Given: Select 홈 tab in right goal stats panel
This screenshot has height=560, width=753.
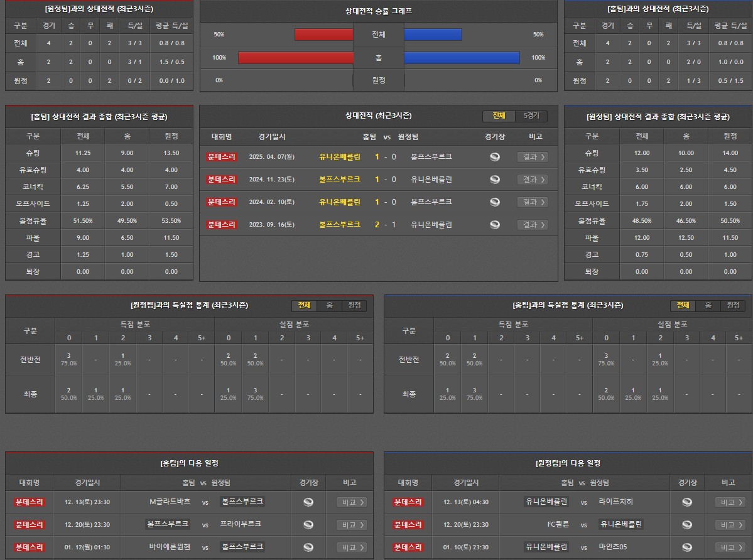Looking at the screenshot, I should pyautogui.click(x=708, y=305).
